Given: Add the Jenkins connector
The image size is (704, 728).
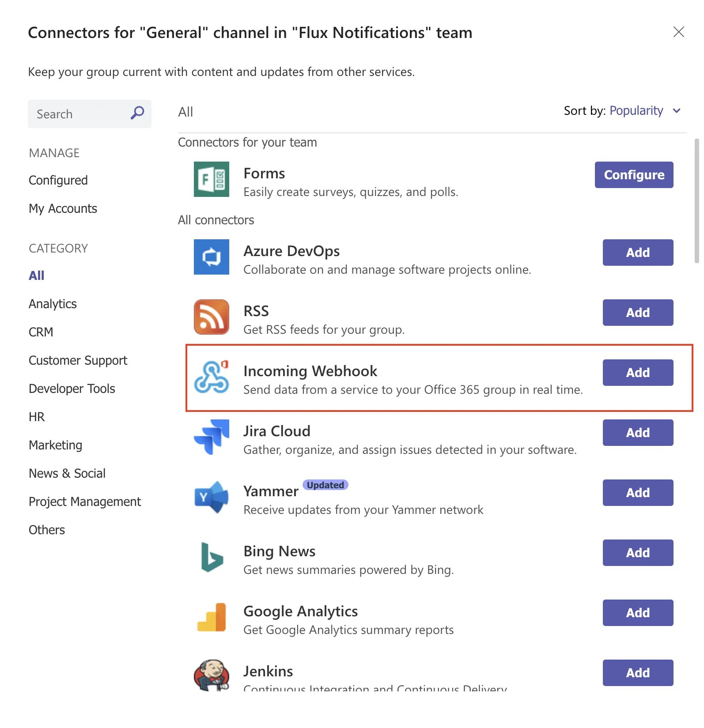Looking at the screenshot, I should (x=638, y=673).
